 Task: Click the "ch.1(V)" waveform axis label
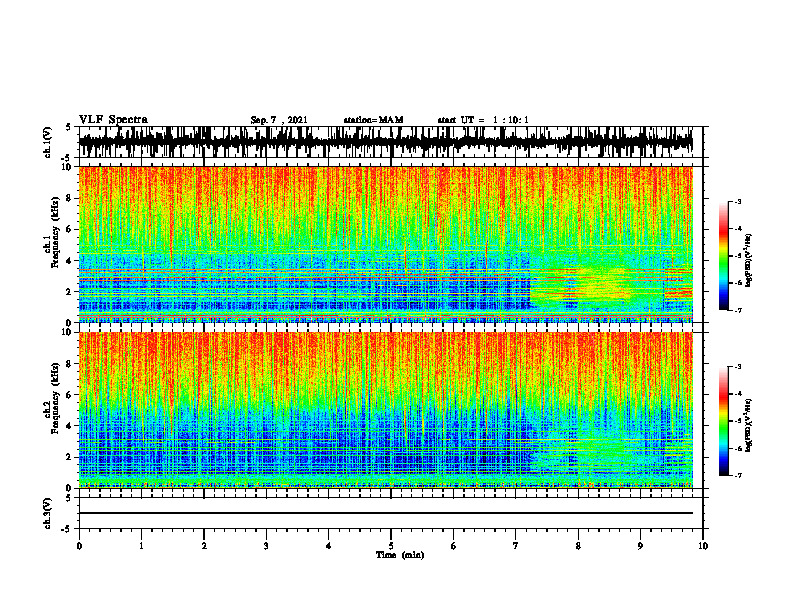pos(48,142)
